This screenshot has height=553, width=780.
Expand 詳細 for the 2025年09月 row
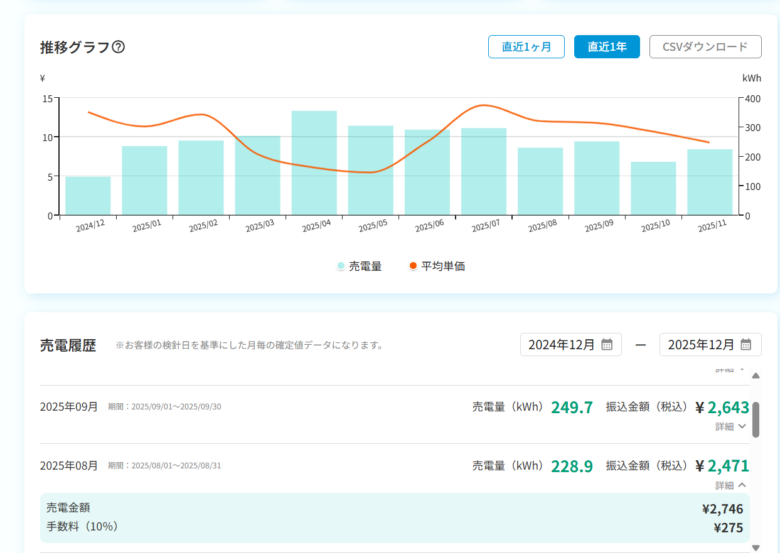731,427
